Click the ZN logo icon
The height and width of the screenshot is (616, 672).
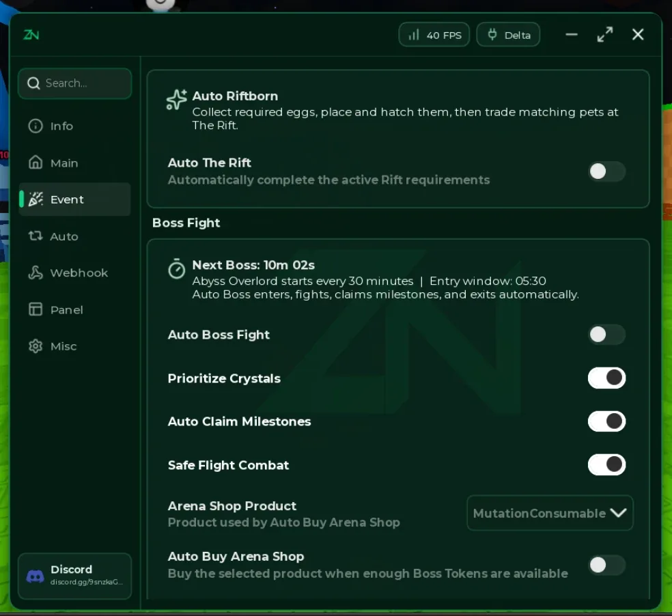tap(31, 35)
